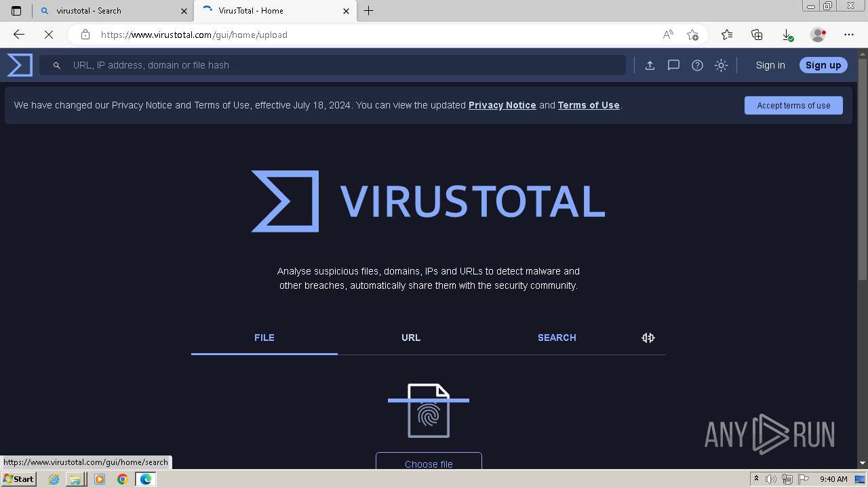The width and height of the screenshot is (868, 488).
Task: Close the VirusTotal - Home tab
Action: coord(347,11)
